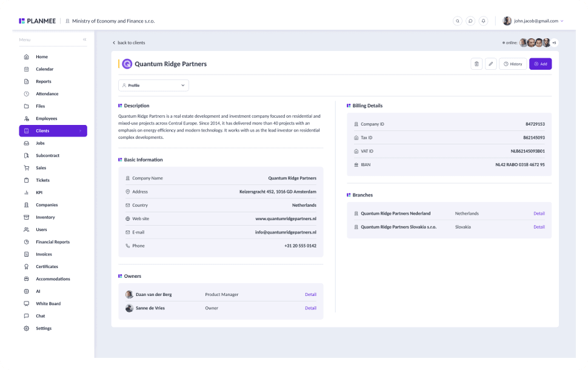Image resolution: width=588 pixels, height=370 pixels.
Task: Open the Clients menu item
Action: point(53,131)
